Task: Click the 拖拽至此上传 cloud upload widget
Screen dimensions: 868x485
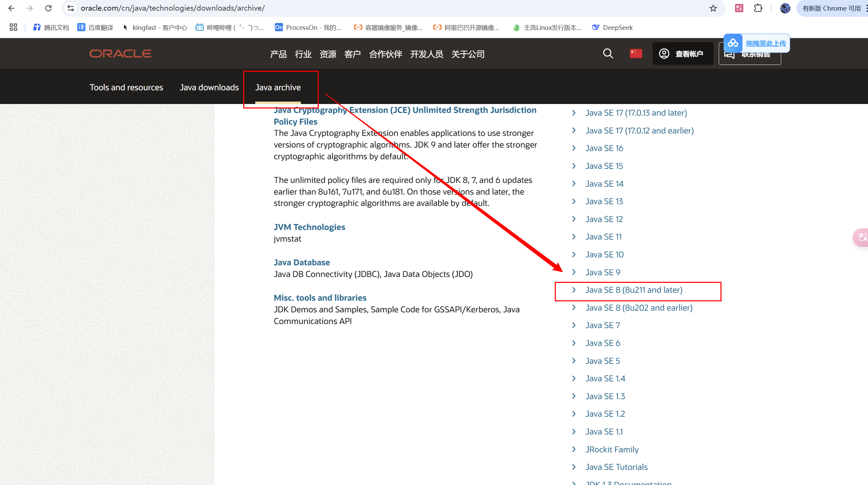Action: tap(756, 43)
